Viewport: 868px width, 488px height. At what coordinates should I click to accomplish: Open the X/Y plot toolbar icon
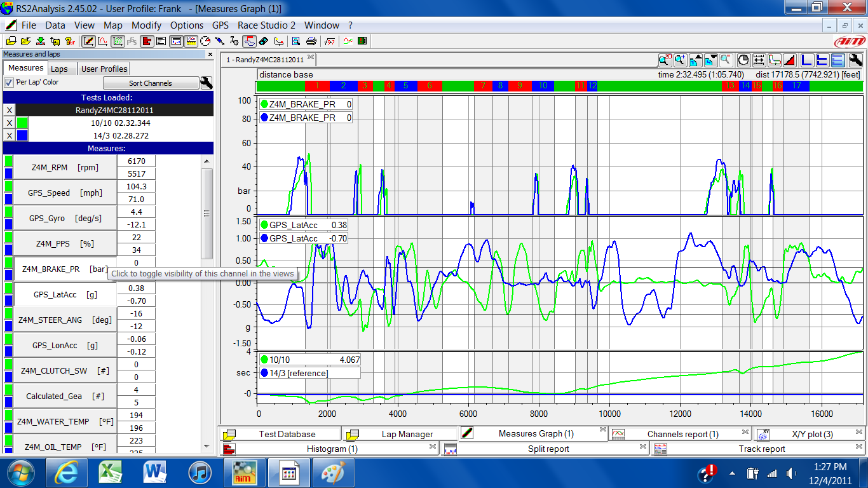118,41
